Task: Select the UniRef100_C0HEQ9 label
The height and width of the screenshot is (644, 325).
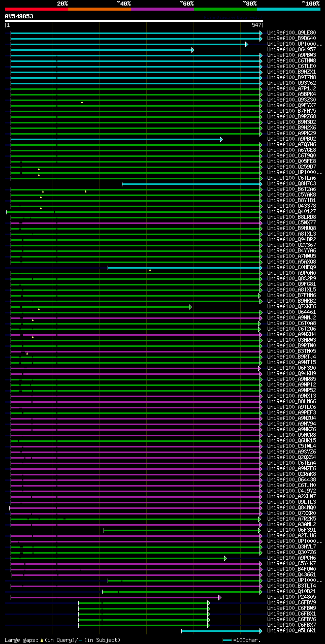Action: [291, 267]
